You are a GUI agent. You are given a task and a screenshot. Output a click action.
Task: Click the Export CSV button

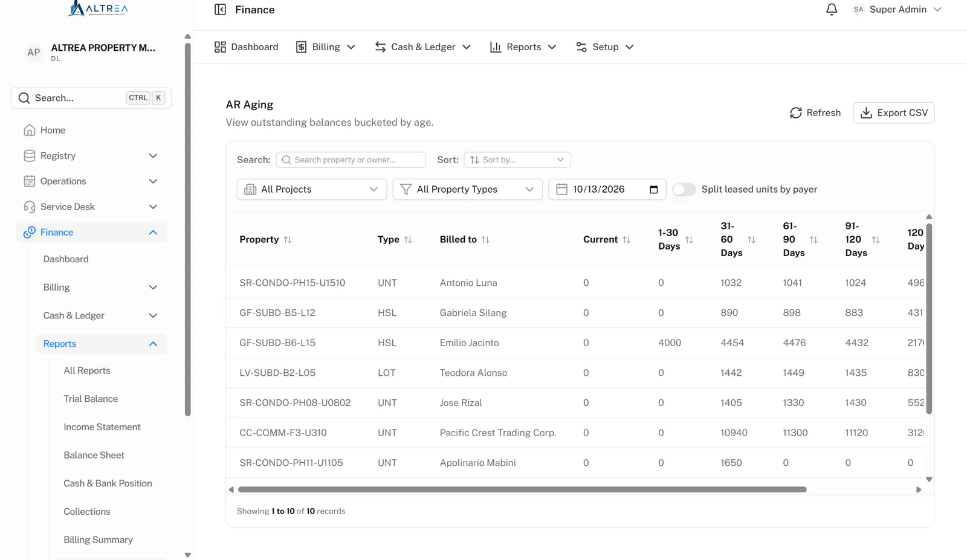pos(893,113)
